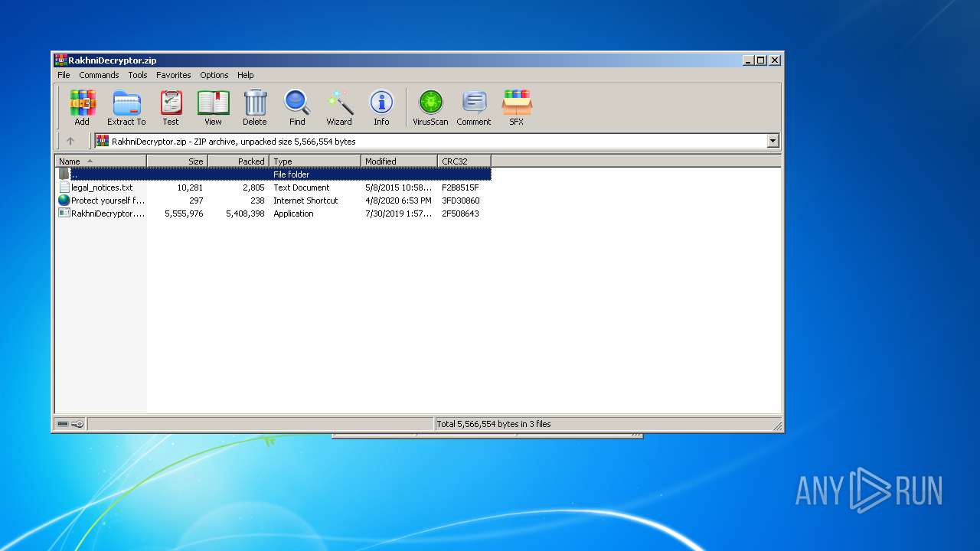Viewport: 980px width, 551px height.
Task: Click CRC32 value 2F508643
Action: (460, 214)
